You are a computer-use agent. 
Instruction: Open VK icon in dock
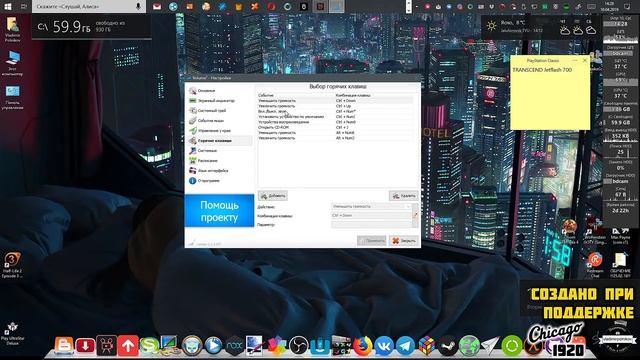click(384, 346)
